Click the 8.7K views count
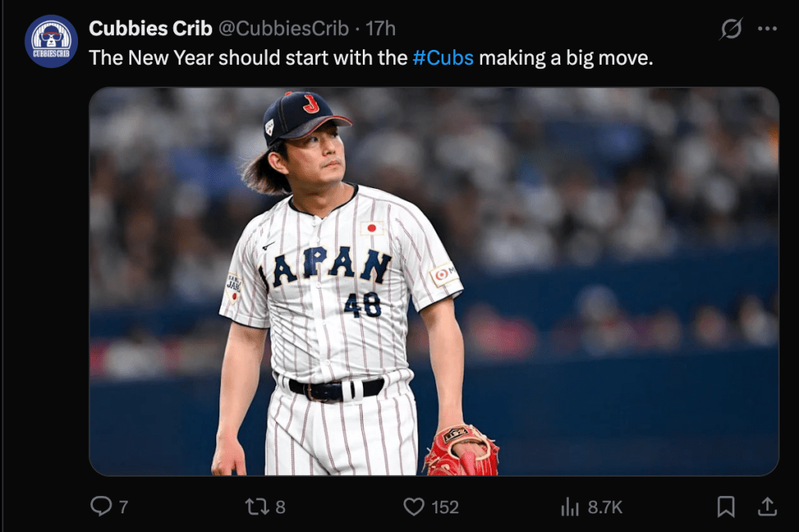 click(x=605, y=507)
